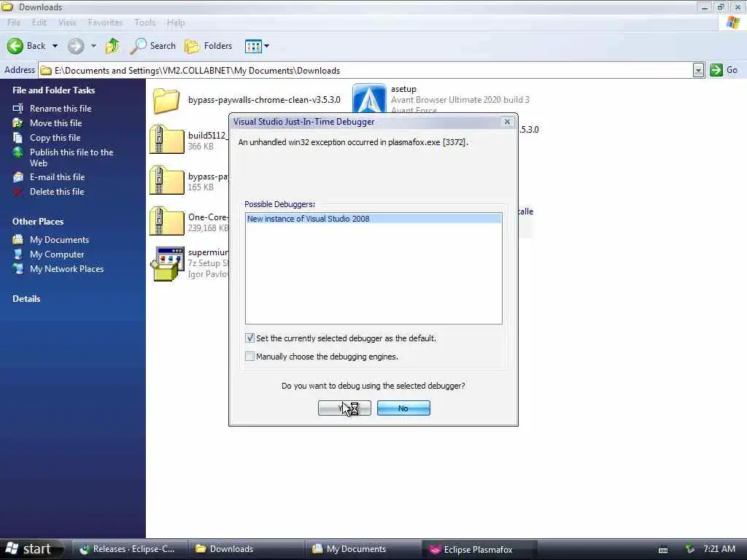Open Search in Explorer toolbar
This screenshot has height=560, width=747.
[x=153, y=46]
